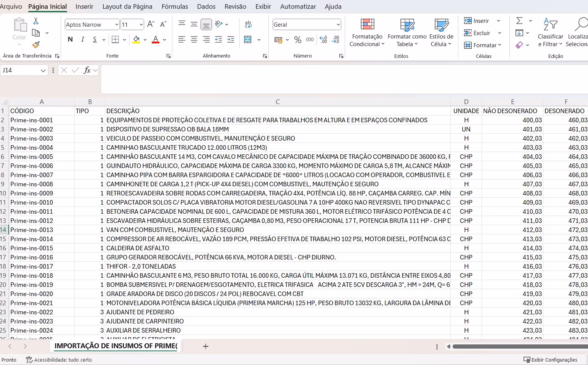This screenshot has width=588, height=365.
Task: Click the Insert Function fx icon
Action: point(87,70)
